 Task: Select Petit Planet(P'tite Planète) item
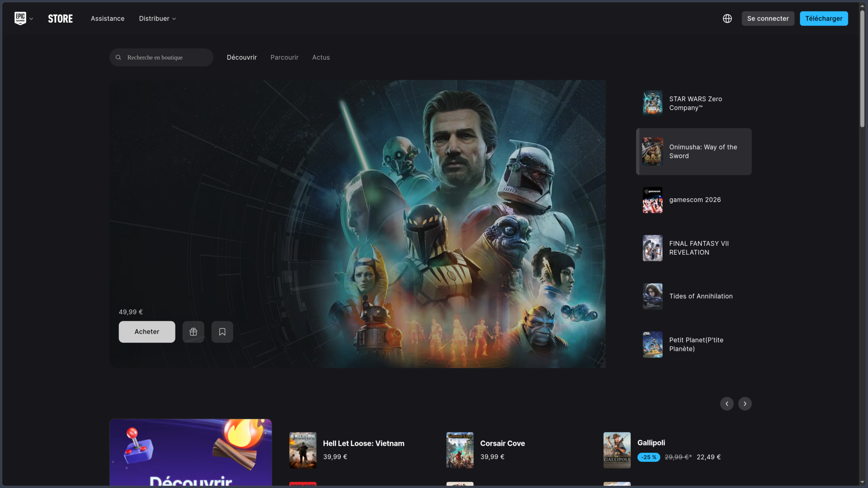click(x=694, y=344)
